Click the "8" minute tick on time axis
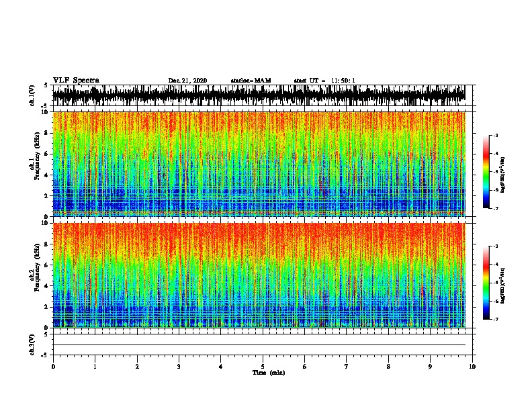Viewport: 532px width, 411px height. coord(388,366)
